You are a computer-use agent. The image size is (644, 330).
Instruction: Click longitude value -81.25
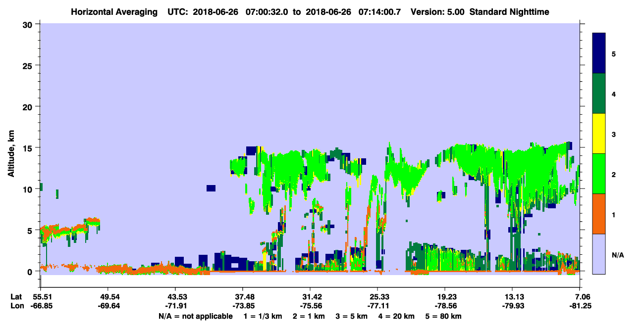[x=580, y=306]
